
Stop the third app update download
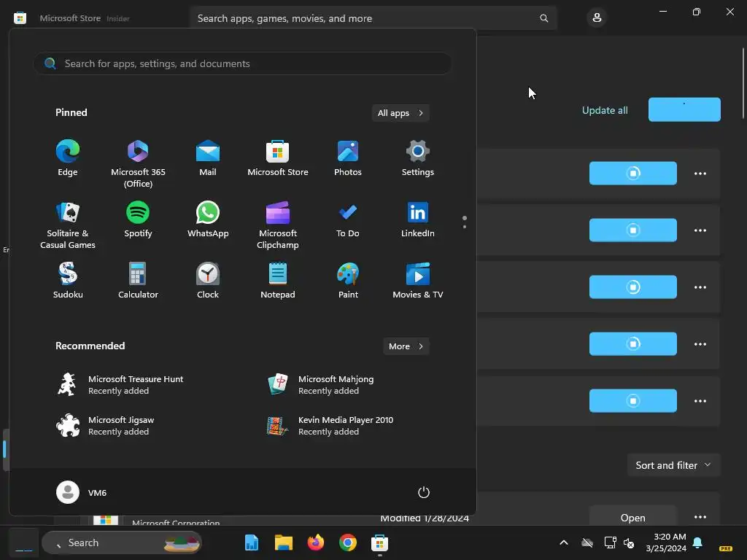pos(632,287)
